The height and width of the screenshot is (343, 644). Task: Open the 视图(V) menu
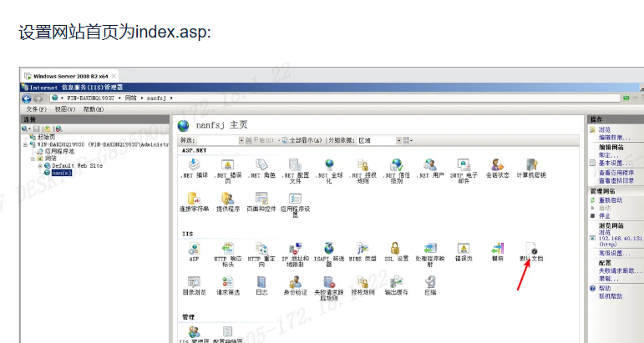click(x=65, y=109)
